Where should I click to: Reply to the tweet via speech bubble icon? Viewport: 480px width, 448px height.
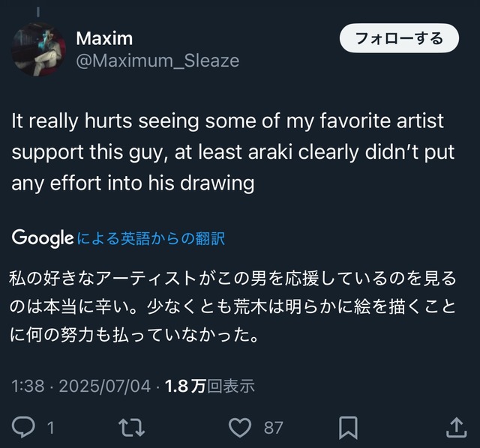click(24, 428)
